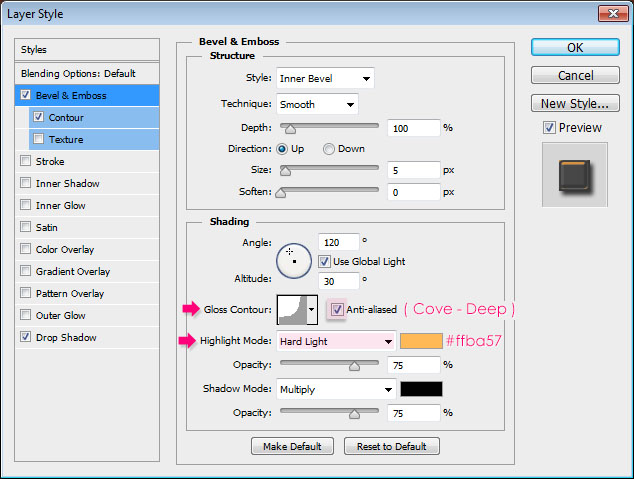Enable the Inner Shadow checkbox
This screenshot has width=634, height=479.
tap(25, 183)
